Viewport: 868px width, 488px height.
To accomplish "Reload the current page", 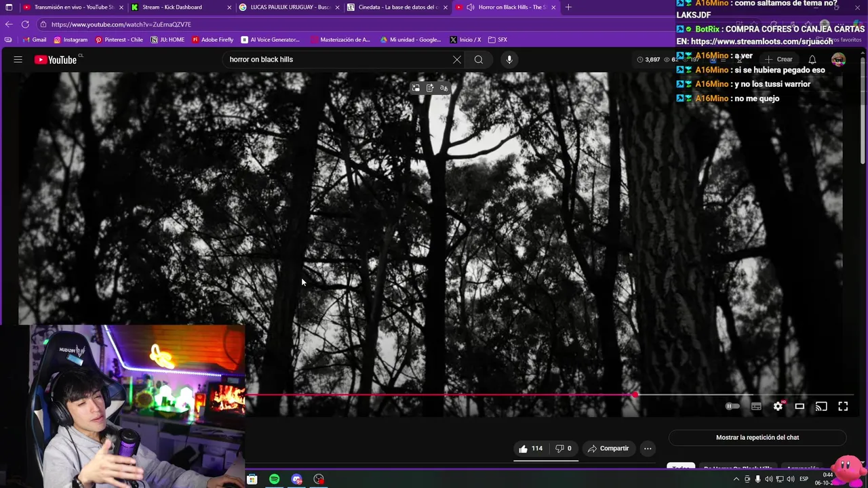I will [x=25, y=24].
